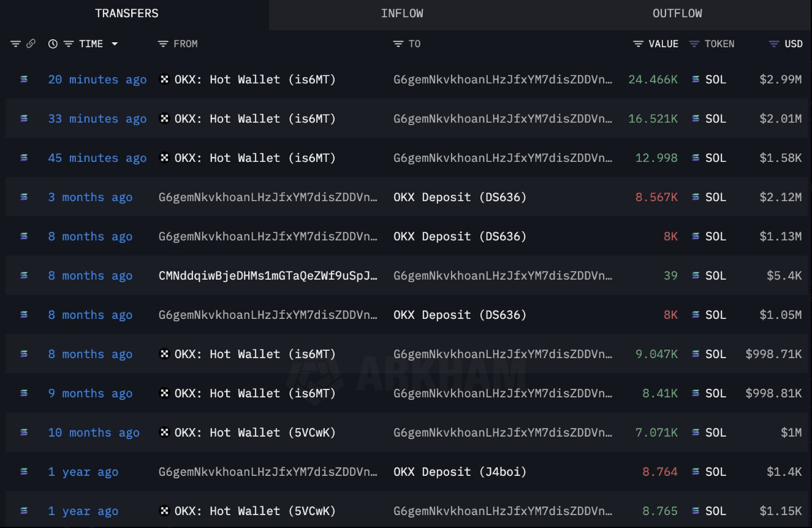Open the leftmost chain filter icon in header

click(x=15, y=44)
